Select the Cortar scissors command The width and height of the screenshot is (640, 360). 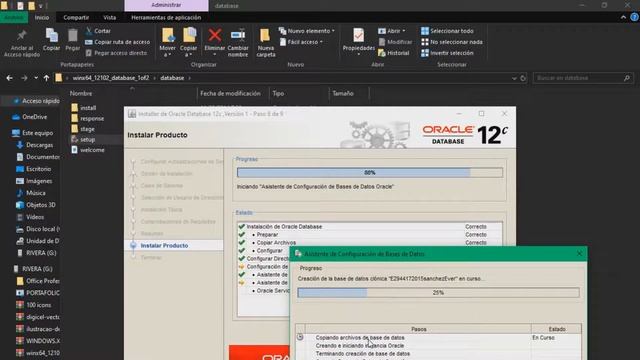click(x=98, y=31)
